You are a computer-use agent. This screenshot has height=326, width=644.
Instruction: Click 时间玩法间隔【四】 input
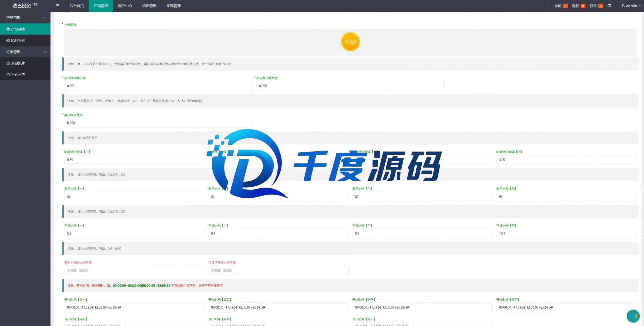coord(566,160)
